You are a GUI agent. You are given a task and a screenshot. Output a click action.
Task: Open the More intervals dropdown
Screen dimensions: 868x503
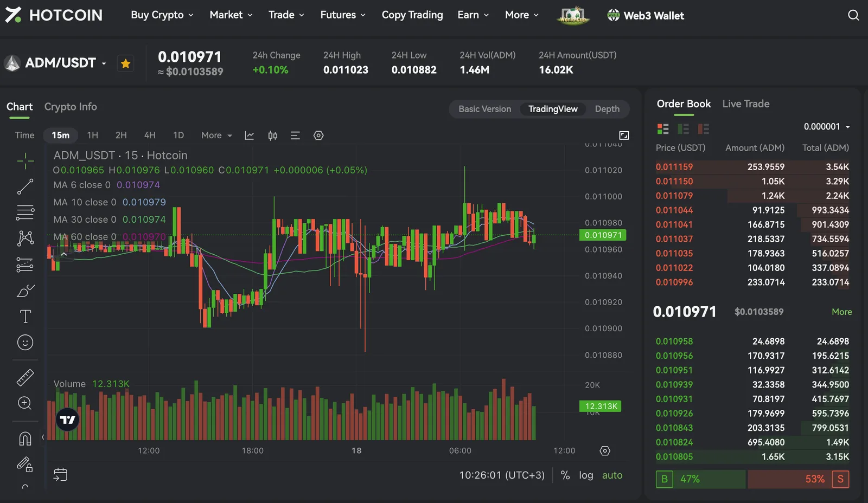click(x=216, y=136)
